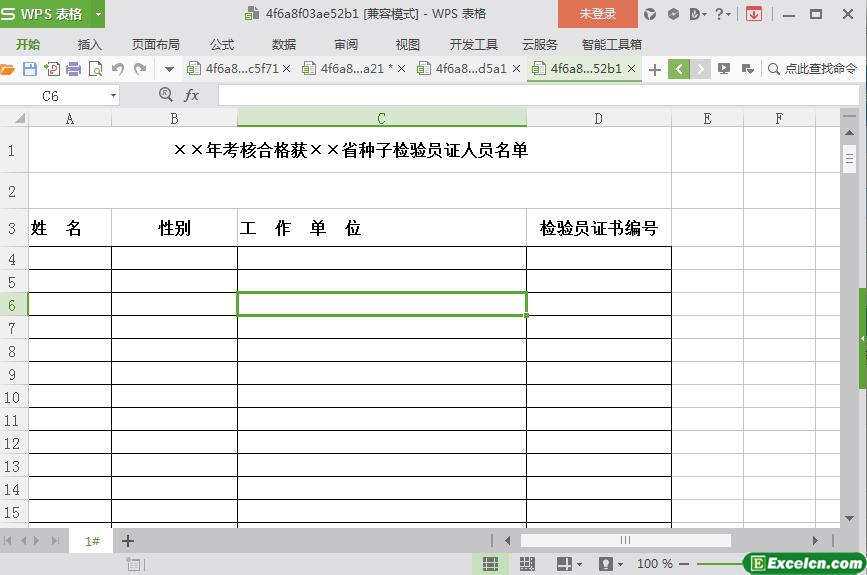This screenshot has height=575, width=867.
Task: Click the skin/appearance icon in title bar
Action: point(650,14)
